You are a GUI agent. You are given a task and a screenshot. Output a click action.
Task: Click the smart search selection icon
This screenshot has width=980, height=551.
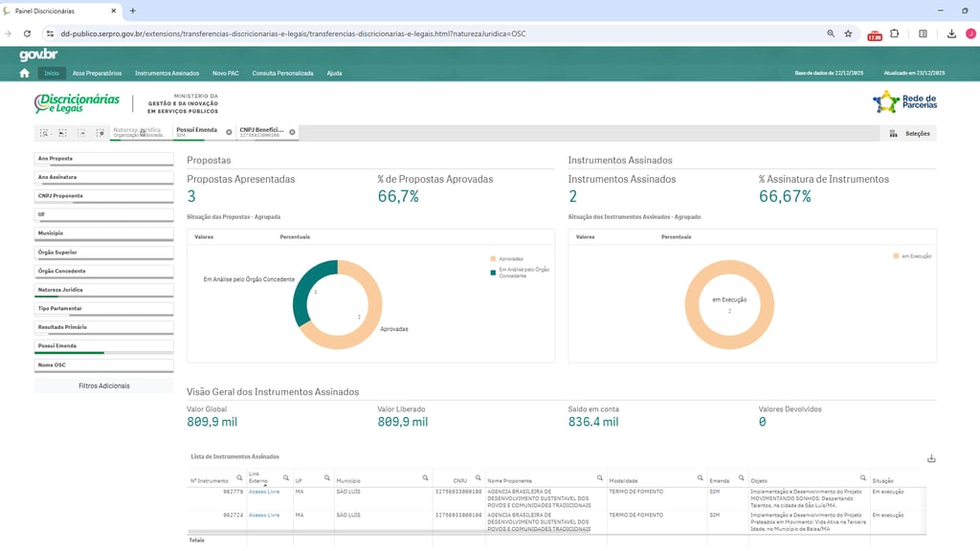point(45,133)
